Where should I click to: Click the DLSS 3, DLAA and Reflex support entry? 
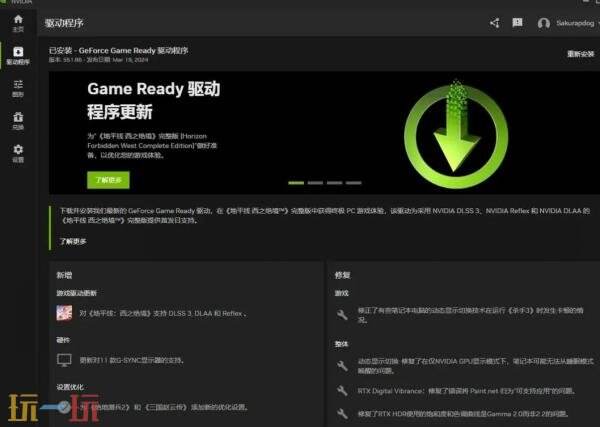click(x=163, y=313)
